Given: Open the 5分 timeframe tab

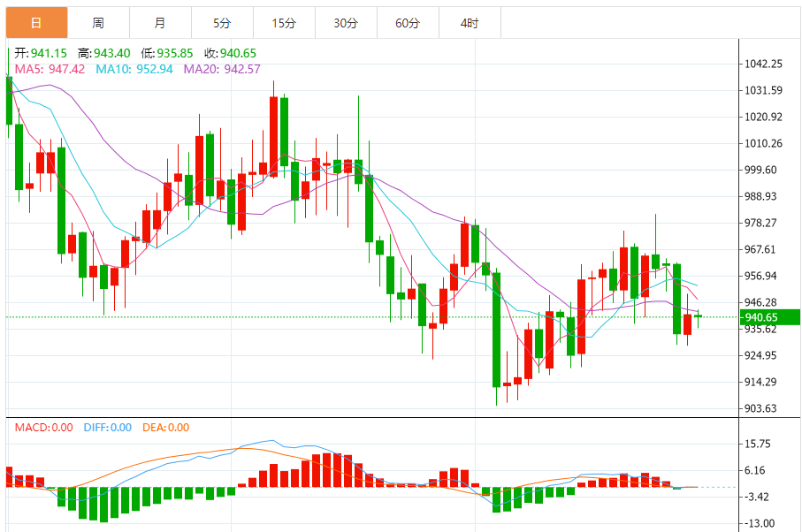Looking at the screenshot, I should pyautogui.click(x=222, y=22).
